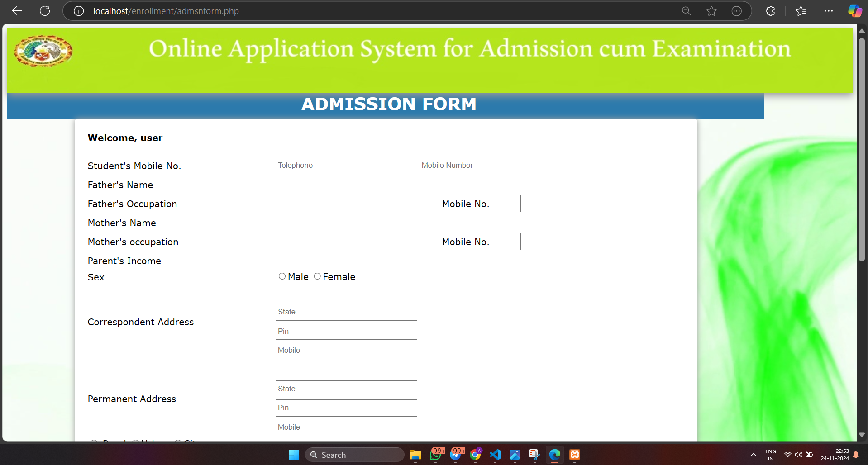Open Settings and more menu

pos(829,11)
